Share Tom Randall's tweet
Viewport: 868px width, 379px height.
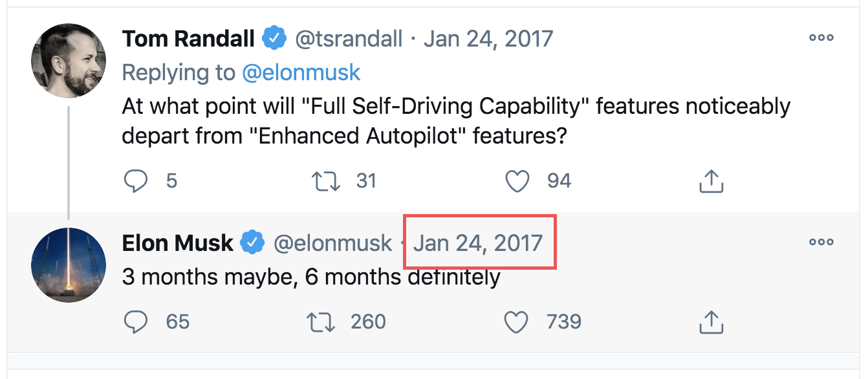(710, 180)
